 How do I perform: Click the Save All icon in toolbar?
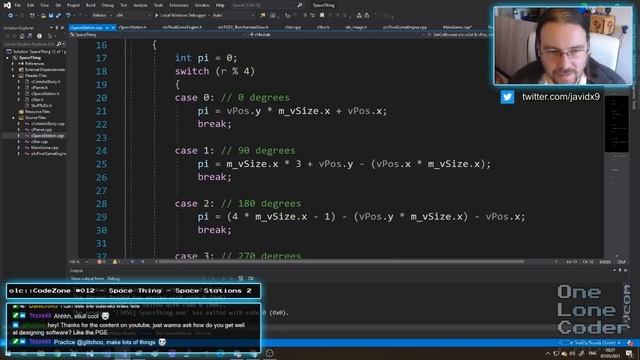(58, 16)
